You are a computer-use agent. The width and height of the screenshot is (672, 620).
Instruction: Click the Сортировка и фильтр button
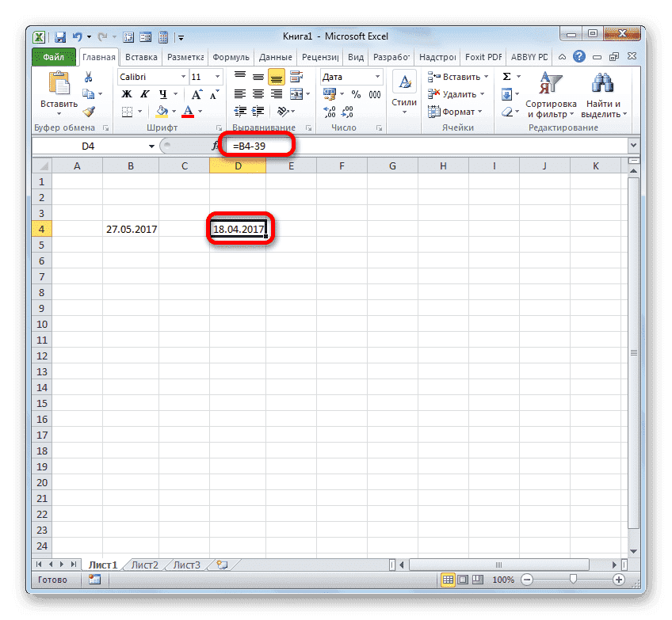pos(552,95)
